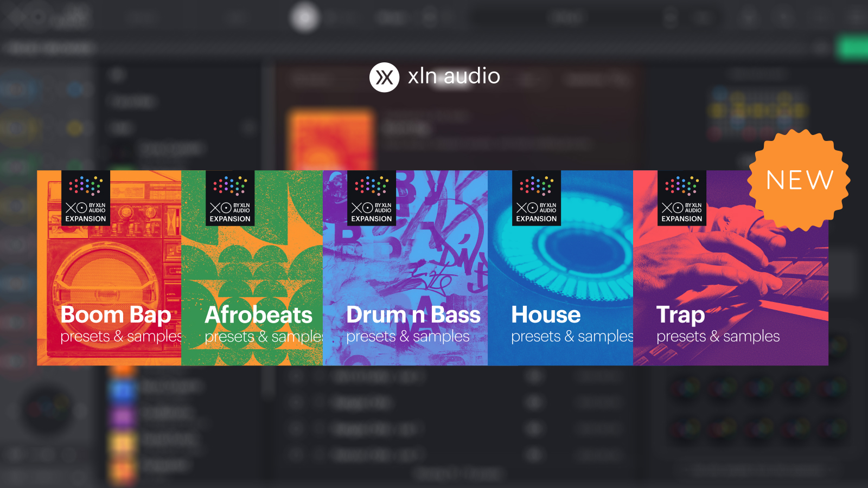This screenshot has height=488, width=868.
Task: Click 'presets & samples' under Drum n Bass
Action: click(x=408, y=337)
